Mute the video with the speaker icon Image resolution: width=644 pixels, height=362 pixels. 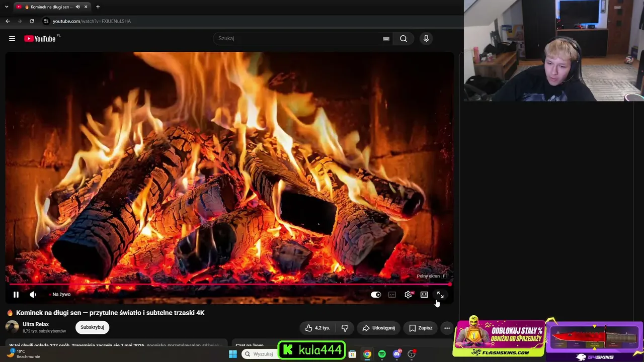click(33, 295)
